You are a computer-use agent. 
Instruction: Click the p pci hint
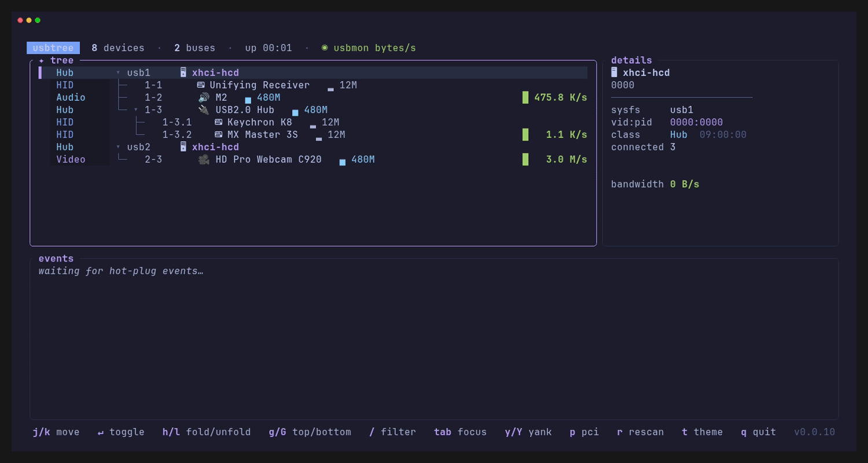click(x=584, y=432)
